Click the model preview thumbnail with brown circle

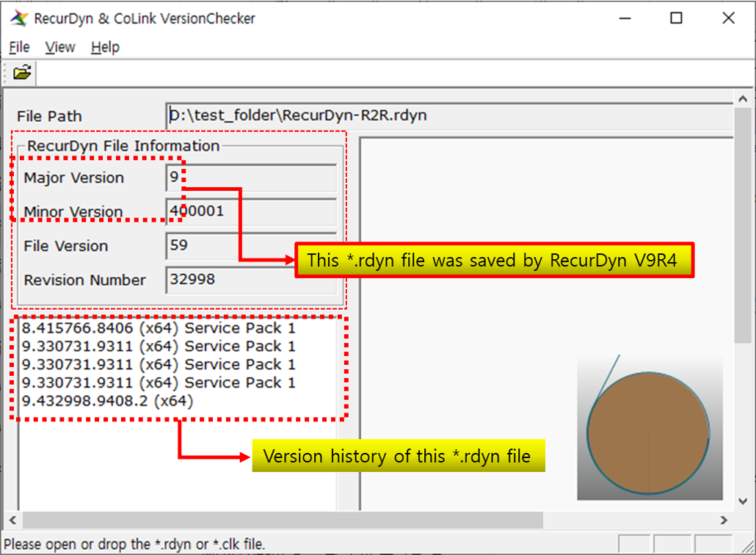tap(650, 428)
